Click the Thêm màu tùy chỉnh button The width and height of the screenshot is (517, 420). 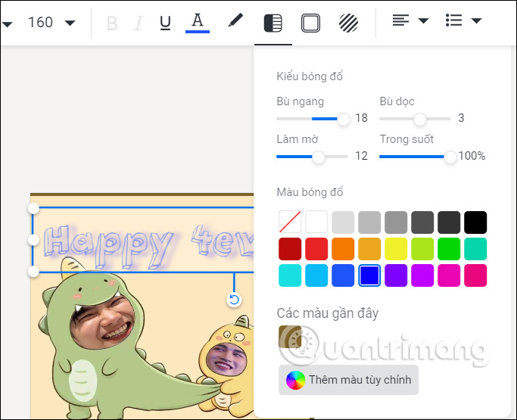click(x=348, y=379)
